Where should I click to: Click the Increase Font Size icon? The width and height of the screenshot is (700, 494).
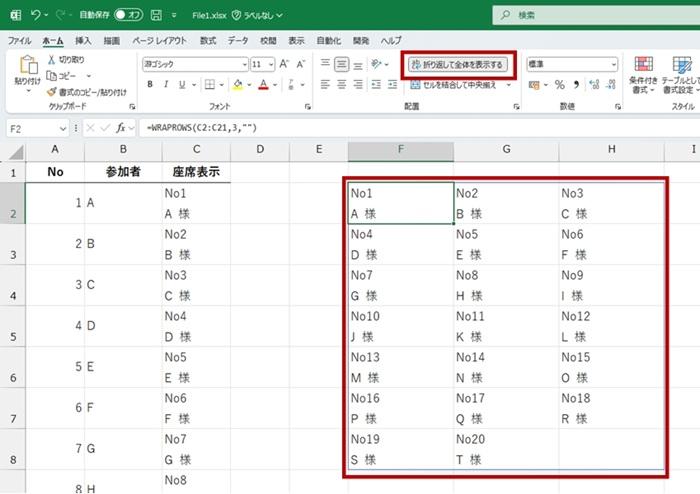(285, 64)
